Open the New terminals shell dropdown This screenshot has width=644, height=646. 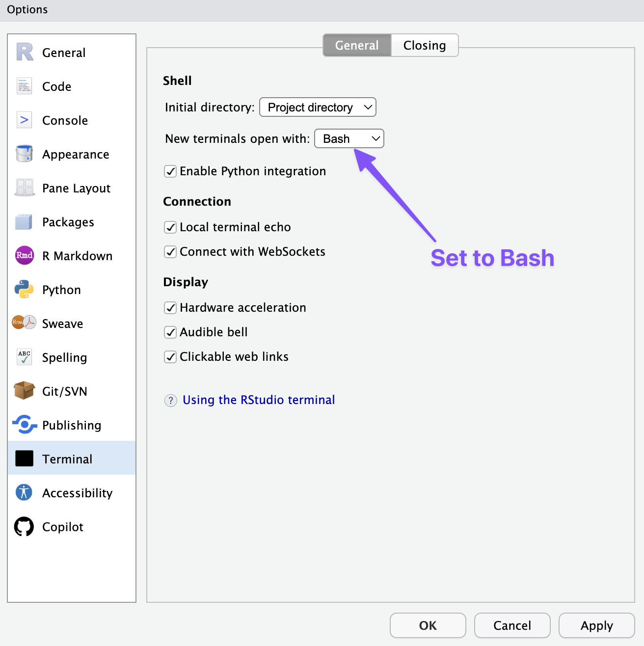click(349, 138)
